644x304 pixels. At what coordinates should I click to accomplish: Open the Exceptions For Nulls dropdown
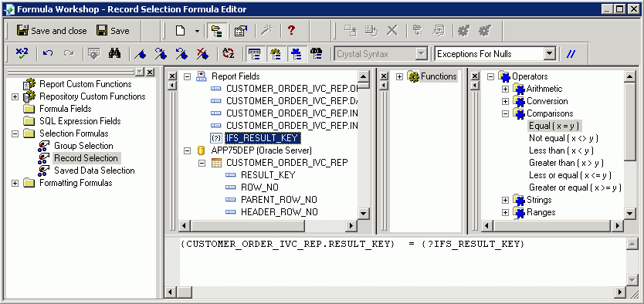550,54
